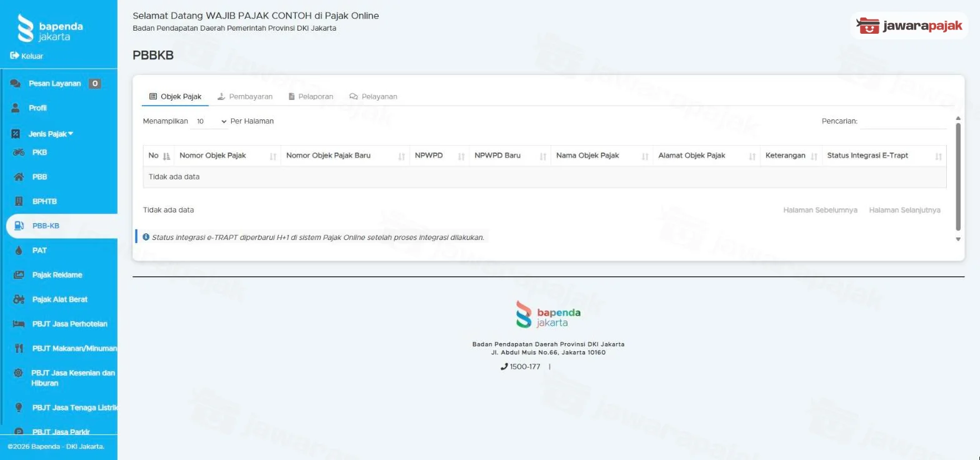The width and height of the screenshot is (980, 460).
Task: Sort by Status Integrasi E-Trapt column
Action: pos(884,156)
